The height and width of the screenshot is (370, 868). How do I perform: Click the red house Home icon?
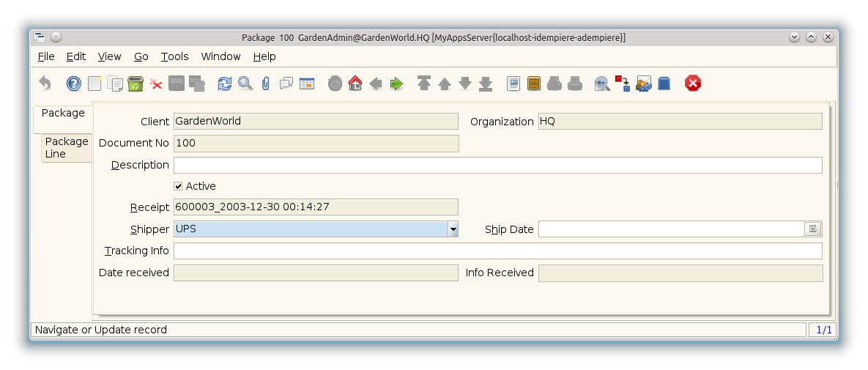(x=355, y=84)
